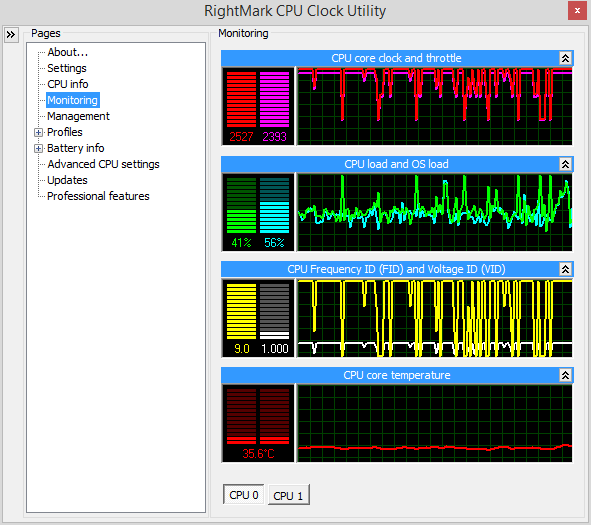This screenshot has height=525, width=591.
Task: Click the CPU load history graph
Action: (x=435, y=212)
